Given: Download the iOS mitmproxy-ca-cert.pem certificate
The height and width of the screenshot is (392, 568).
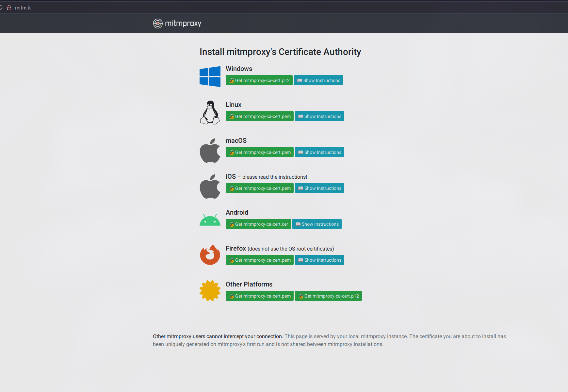Looking at the screenshot, I should 260,188.
